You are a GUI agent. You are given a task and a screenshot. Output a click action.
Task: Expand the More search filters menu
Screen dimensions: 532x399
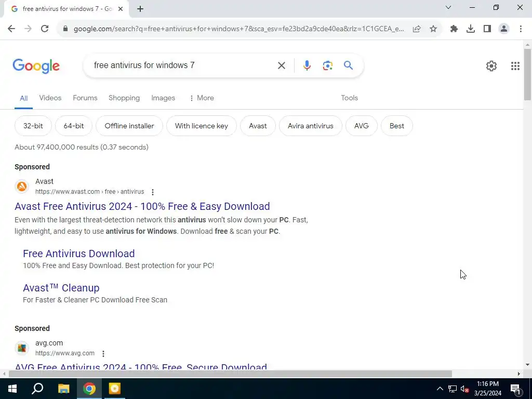click(x=202, y=98)
